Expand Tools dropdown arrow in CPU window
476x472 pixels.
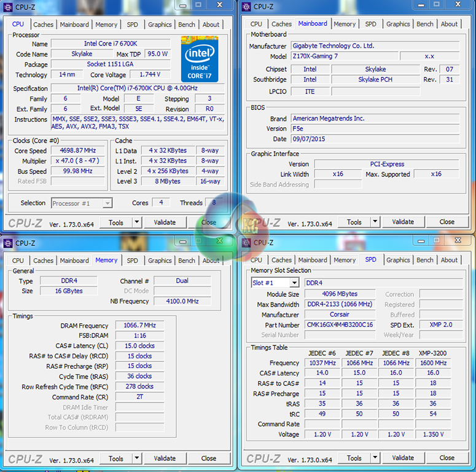(137, 222)
